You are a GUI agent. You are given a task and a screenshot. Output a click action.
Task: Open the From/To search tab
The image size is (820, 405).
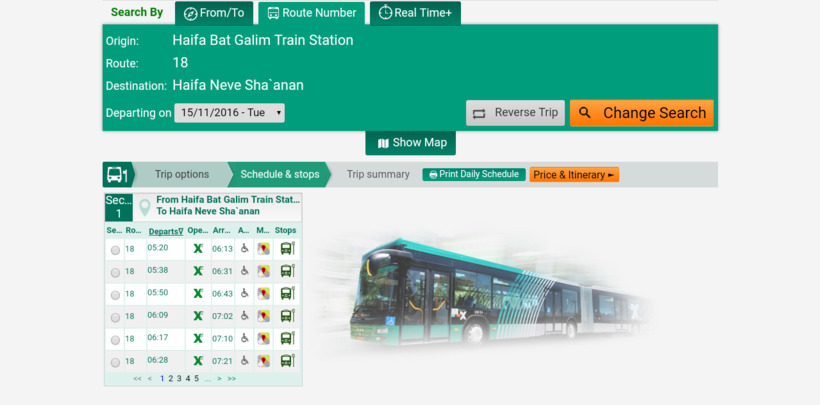coord(214,13)
